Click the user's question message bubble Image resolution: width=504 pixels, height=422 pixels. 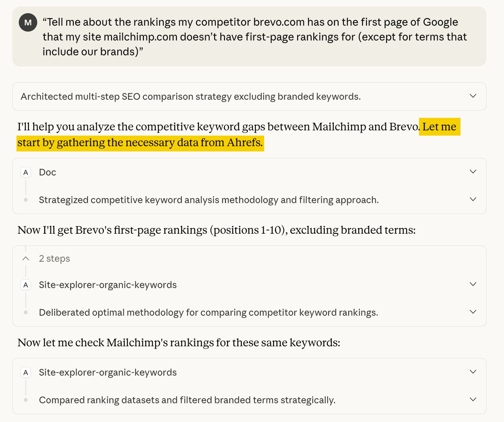[250, 36]
